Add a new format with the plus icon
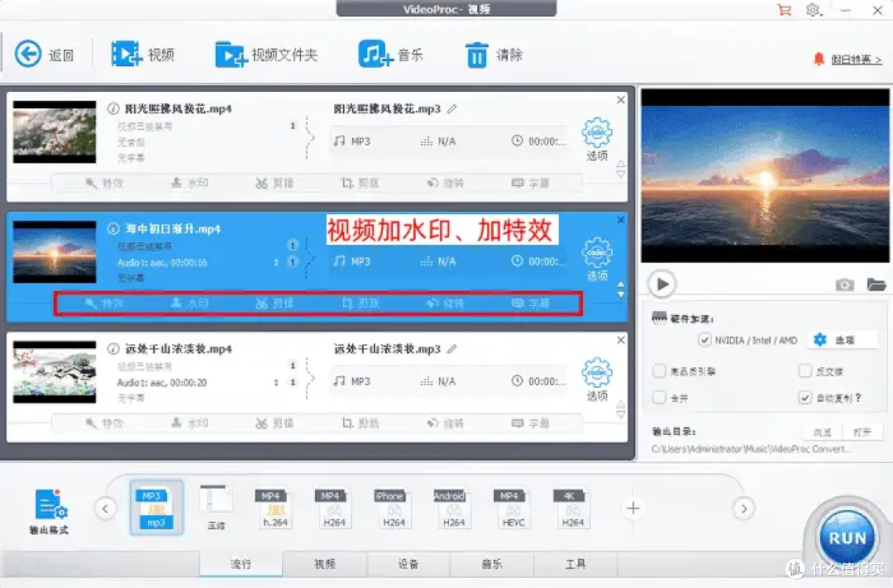Image resolution: width=893 pixels, height=588 pixels. tap(633, 508)
